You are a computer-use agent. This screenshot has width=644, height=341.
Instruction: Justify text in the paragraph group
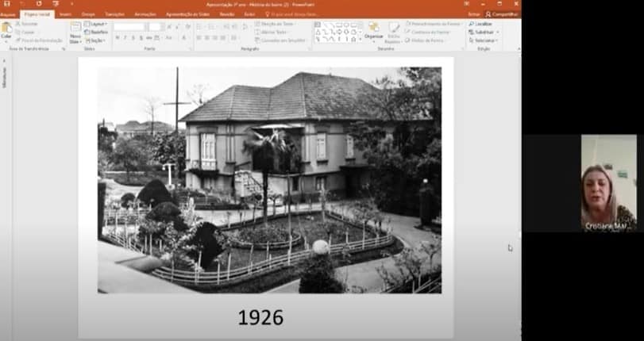coord(223,38)
